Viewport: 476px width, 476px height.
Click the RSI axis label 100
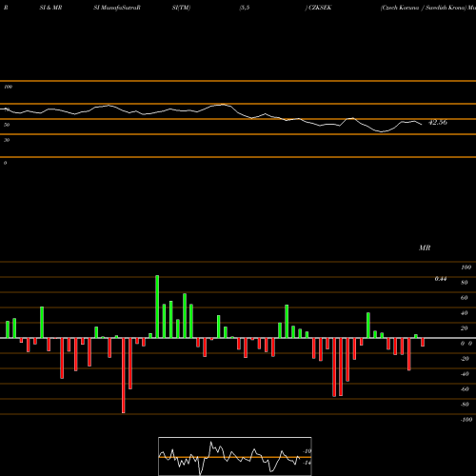click(x=8, y=87)
